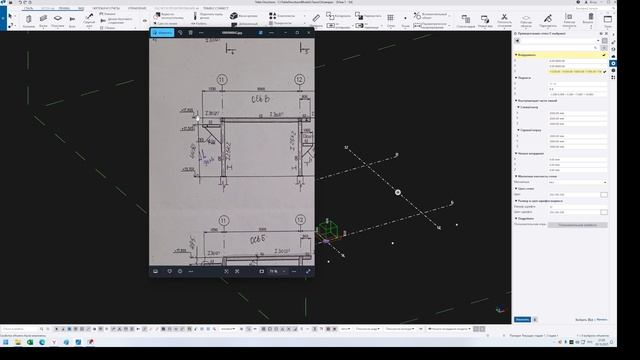Collapse the Grid color section
Viewport: 640px width, 360px height.
coord(516,189)
